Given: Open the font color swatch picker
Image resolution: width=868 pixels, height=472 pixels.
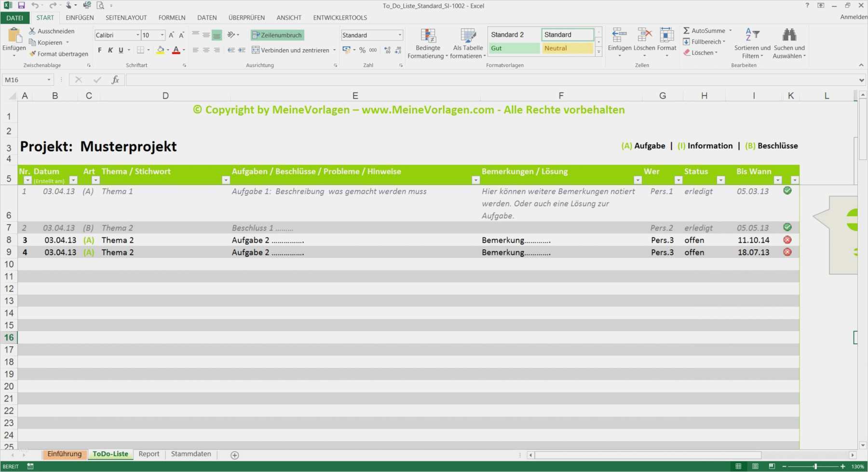Looking at the screenshot, I should tap(176, 50).
